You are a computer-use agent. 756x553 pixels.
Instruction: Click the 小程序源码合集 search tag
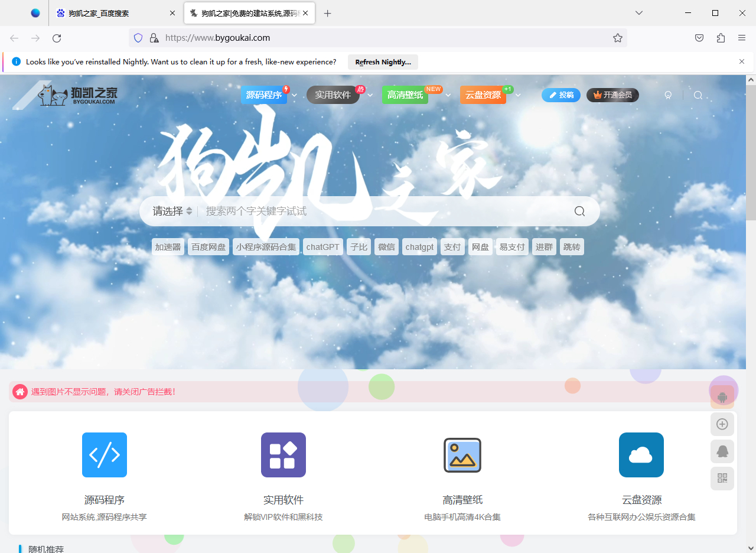(x=266, y=247)
